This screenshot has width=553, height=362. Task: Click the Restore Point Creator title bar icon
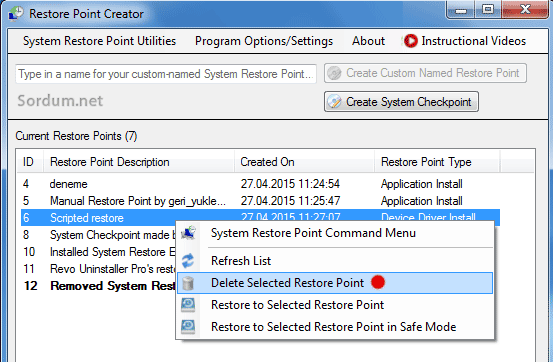click(x=16, y=14)
